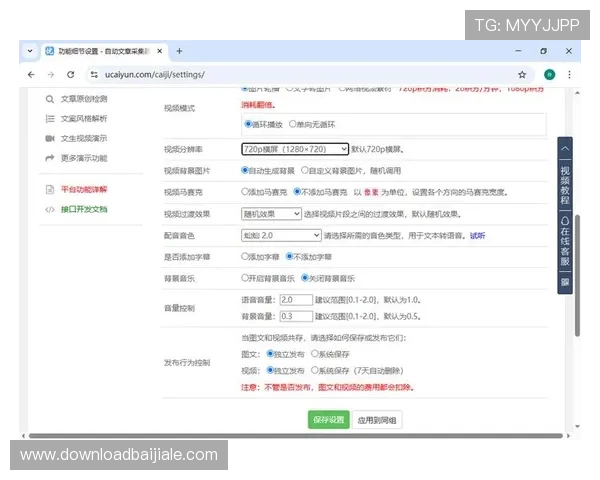Click the address bar URL
The image size is (600, 480).
[x=155, y=75]
